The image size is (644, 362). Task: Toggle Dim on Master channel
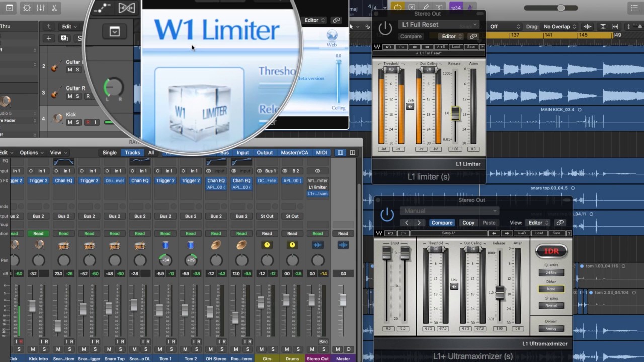(348, 349)
